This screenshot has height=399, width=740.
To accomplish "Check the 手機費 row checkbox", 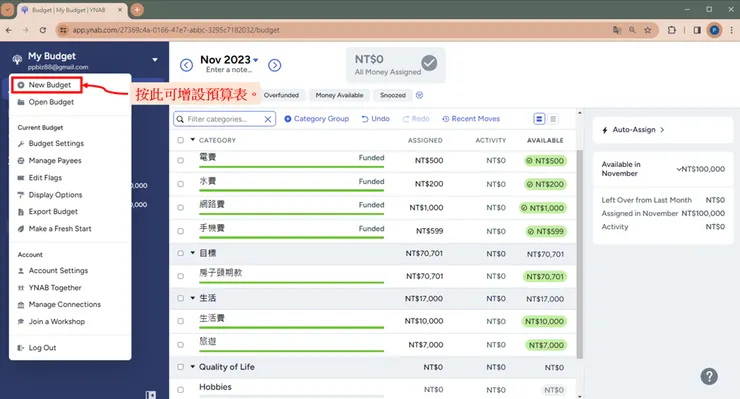I will 180,231.
